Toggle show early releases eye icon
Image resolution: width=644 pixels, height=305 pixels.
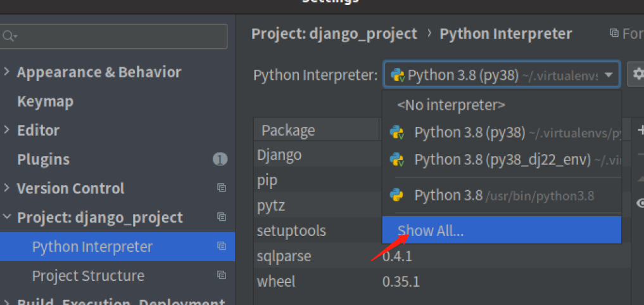[640, 203]
